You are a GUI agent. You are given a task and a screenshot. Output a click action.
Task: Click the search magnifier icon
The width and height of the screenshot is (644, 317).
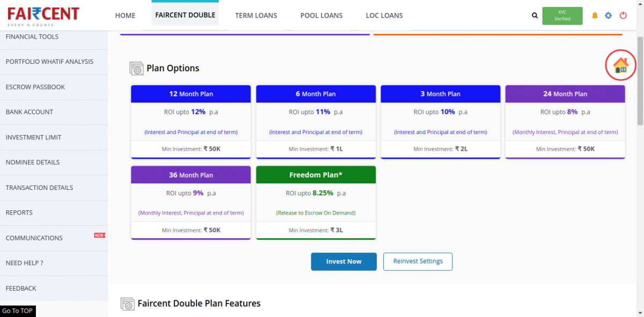535,16
